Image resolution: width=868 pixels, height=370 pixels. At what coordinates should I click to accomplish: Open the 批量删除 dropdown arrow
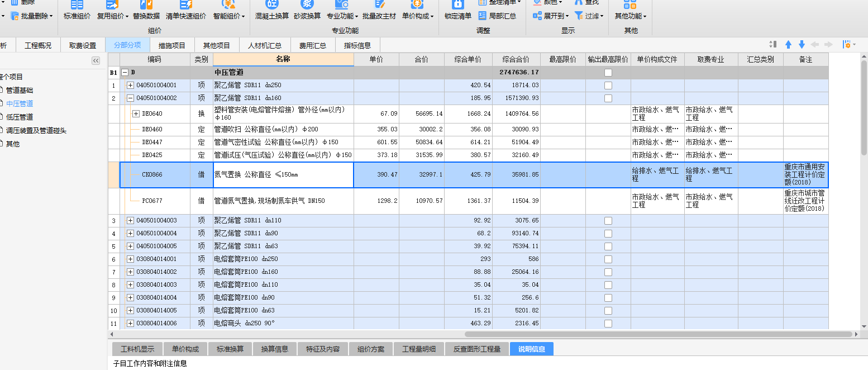tap(51, 16)
